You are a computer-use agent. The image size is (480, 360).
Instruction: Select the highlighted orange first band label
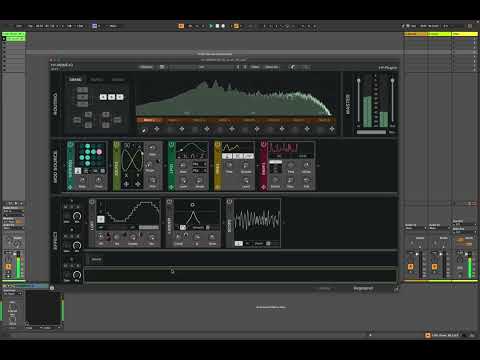click(149, 120)
